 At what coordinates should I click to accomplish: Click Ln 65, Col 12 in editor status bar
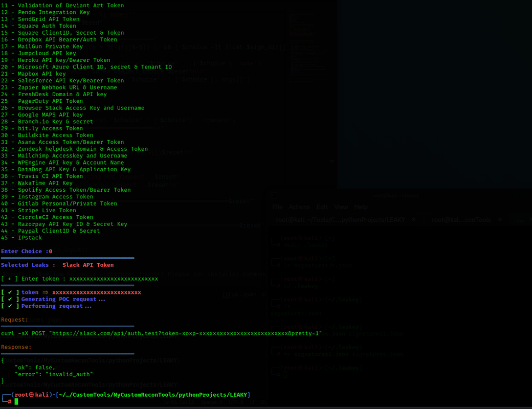(x=179, y=402)
